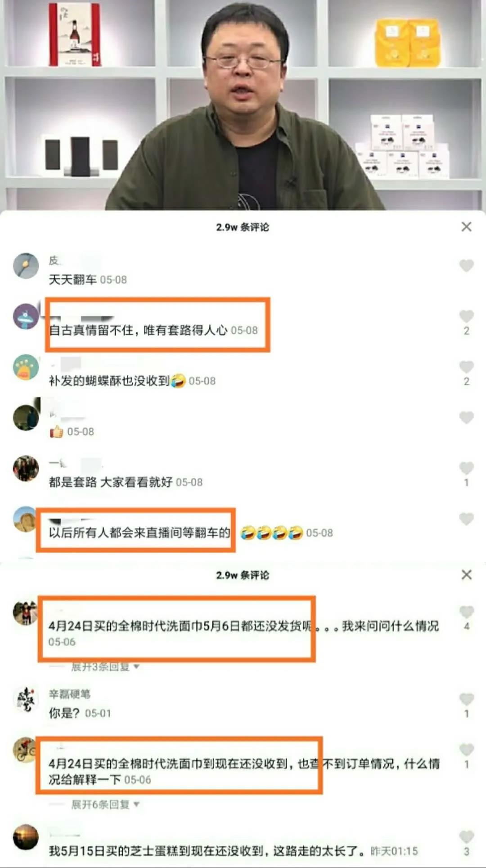The height and width of the screenshot is (868, 486).
Task: Heart the 以后所有人都会来直播间 comment
Action: click(x=467, y=519)
